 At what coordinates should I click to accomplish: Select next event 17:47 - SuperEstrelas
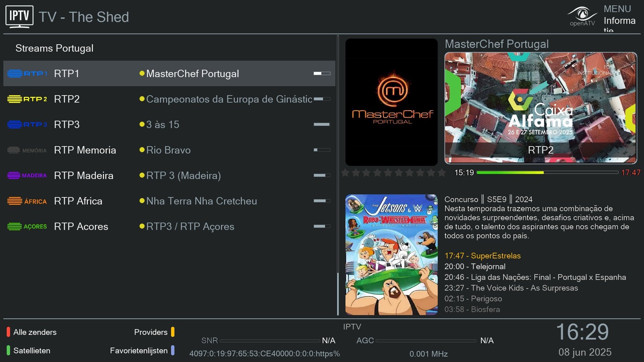[x=482, y=256]
